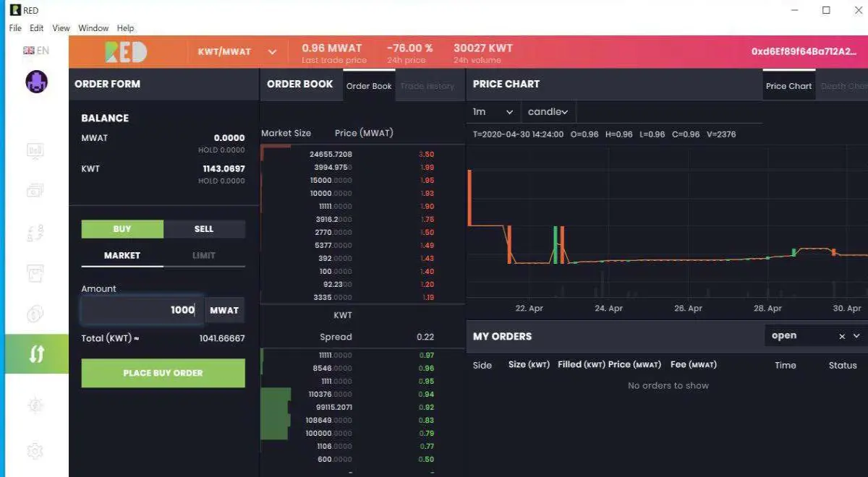Click the 30027 KWT 24h volume
Viewport: 868px width, 477px height.
click(483, 48)
